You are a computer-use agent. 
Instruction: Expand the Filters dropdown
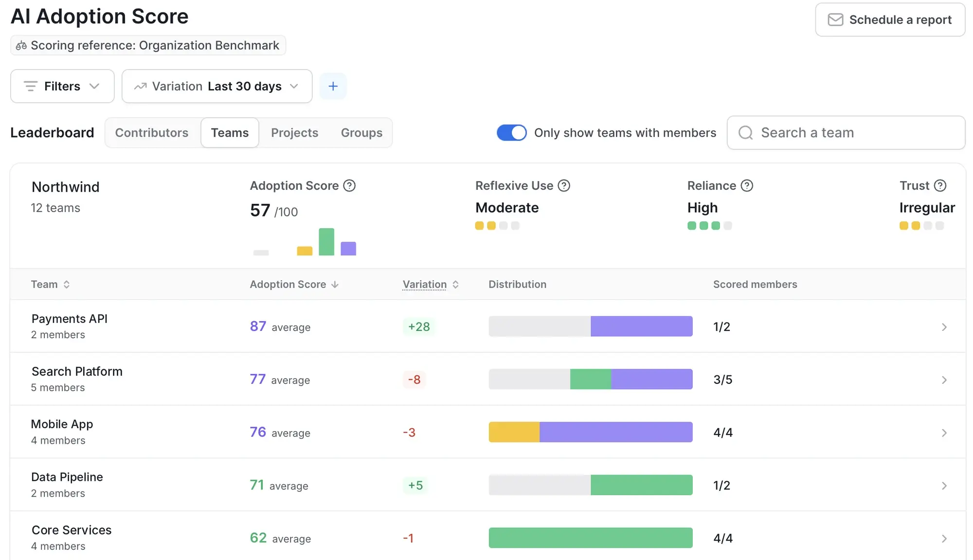(x=62, y=87)
